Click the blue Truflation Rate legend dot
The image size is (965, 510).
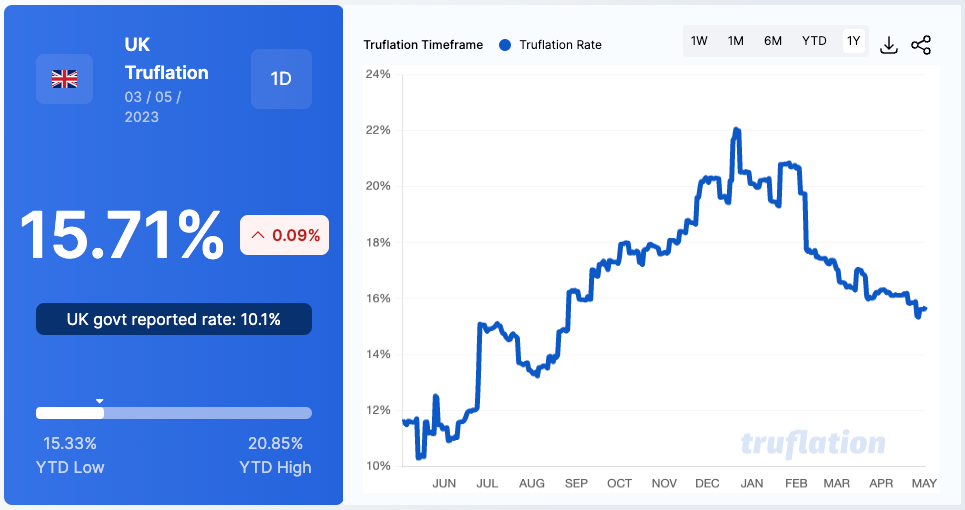(505, 44)
